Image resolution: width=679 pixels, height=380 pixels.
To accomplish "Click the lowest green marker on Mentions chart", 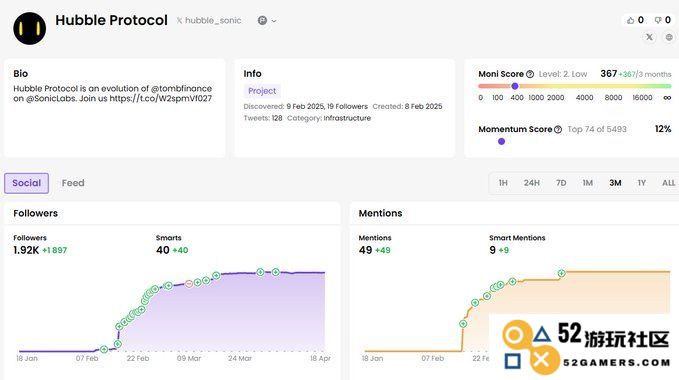I will tap(463, 323).
